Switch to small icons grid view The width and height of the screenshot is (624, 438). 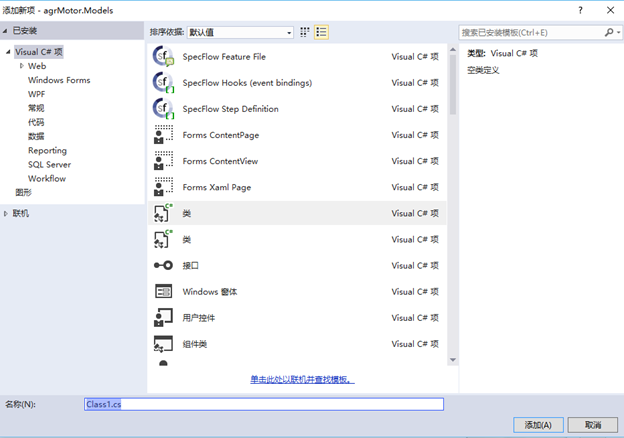point(305,32)
